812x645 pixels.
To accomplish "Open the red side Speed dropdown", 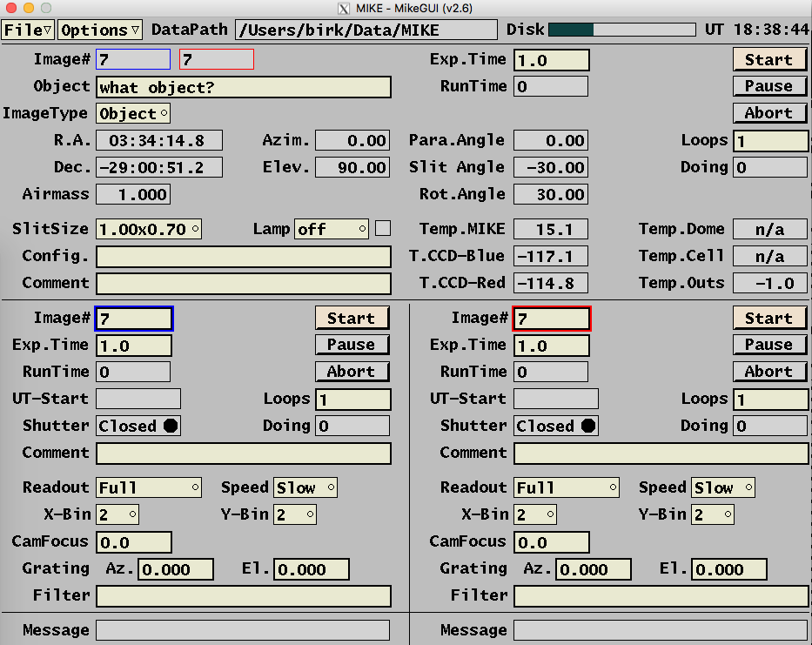I will point(723,487).
